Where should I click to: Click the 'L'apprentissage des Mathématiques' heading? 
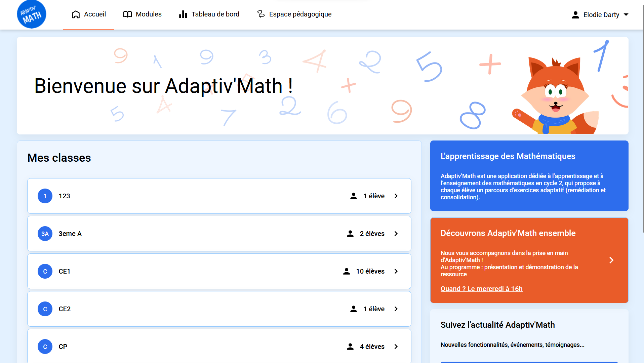tap(508, 156)
